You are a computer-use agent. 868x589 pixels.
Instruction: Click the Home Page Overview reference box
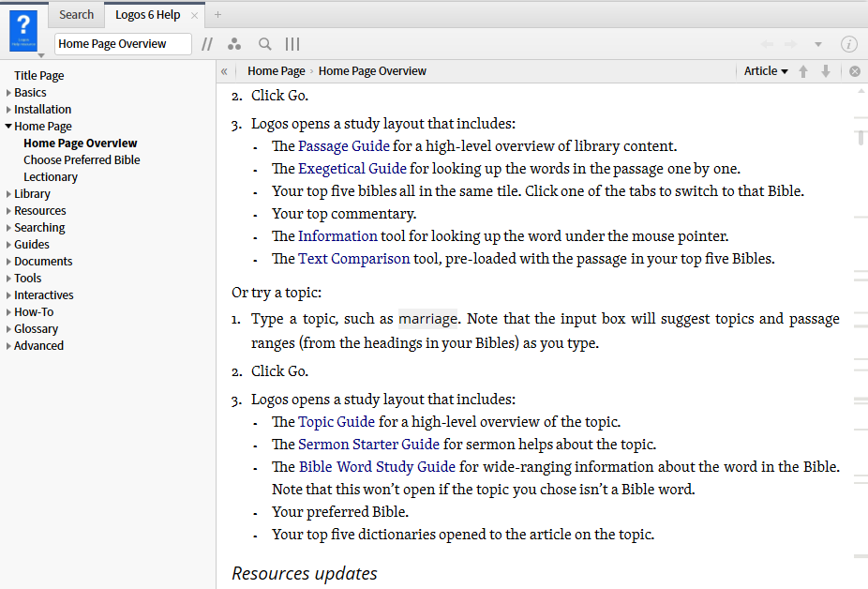123,44
